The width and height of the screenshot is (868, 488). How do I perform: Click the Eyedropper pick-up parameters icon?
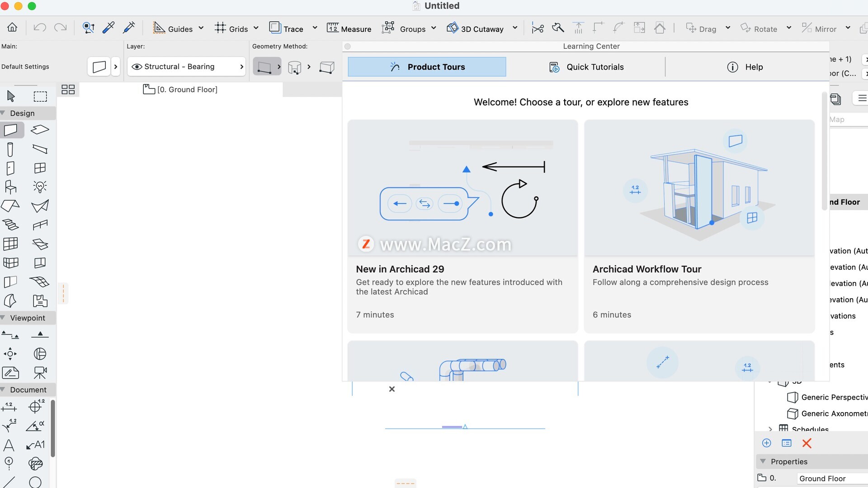[x=108, y=28]
